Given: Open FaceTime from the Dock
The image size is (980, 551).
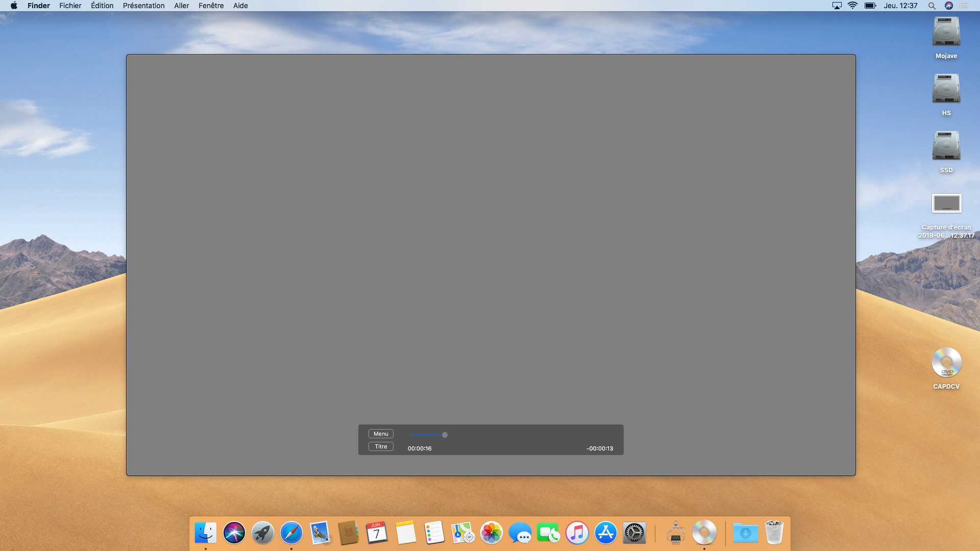Looking at the screenshot, I should coord(549,533).
